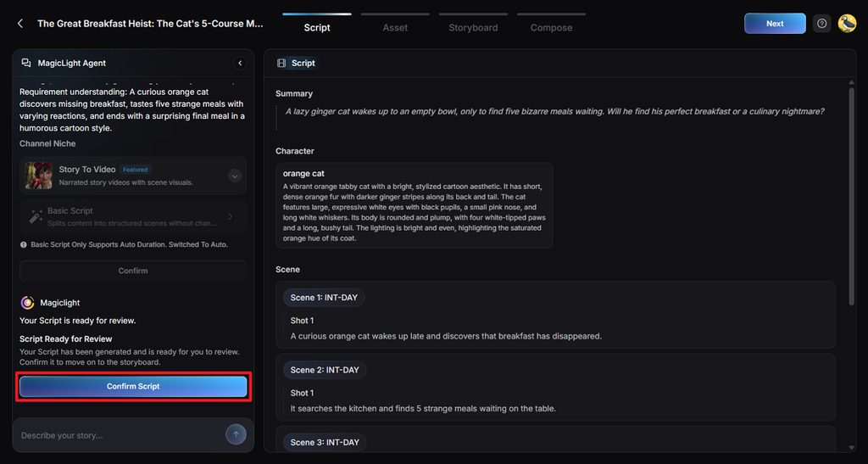868x464 pixels.
Task: Collapse the MagicLight Agent panel
Action: coord(240,63)
